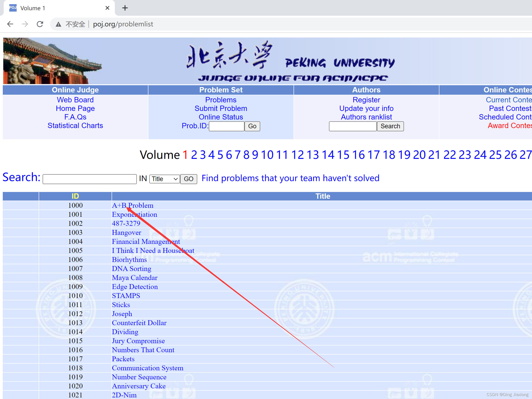Reload the current page
The height and width of the screenshot is (399, 532).
pyautogui.click(x=40, y=24)
